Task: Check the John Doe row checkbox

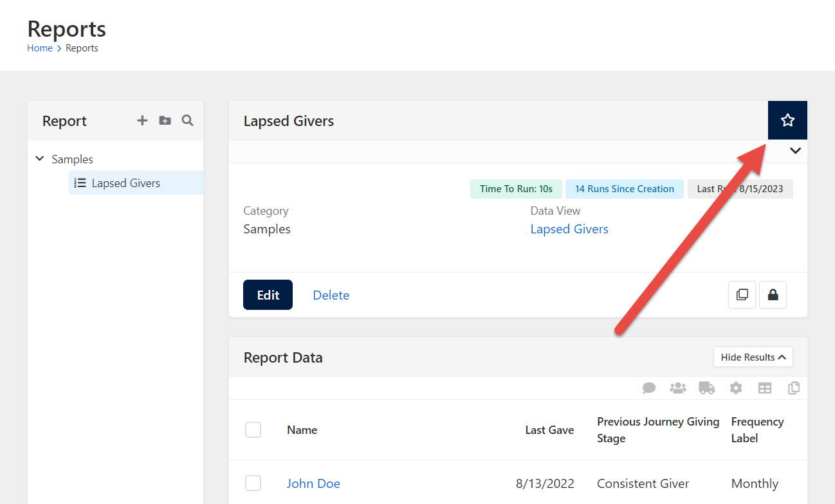Action: [253, 483]
